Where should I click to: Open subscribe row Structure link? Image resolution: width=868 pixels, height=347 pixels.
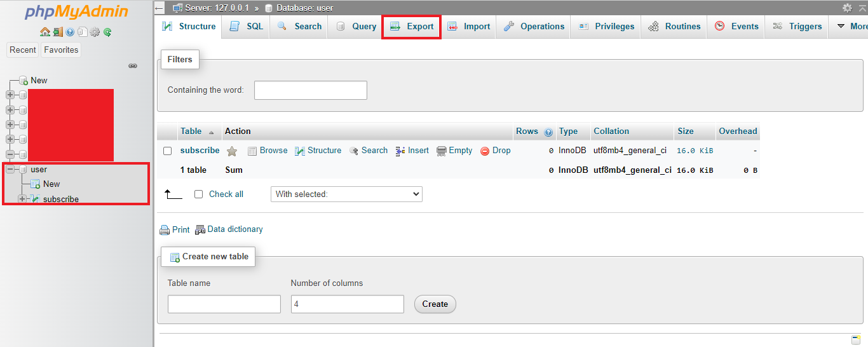coord(318,151)
